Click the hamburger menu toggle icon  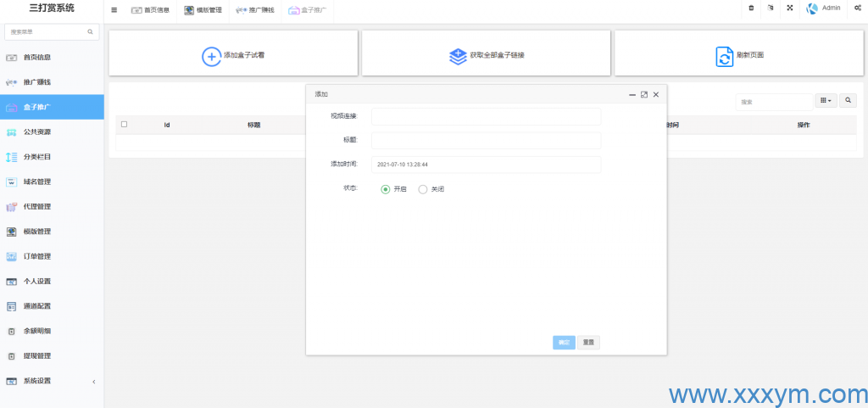click(114, 10)
